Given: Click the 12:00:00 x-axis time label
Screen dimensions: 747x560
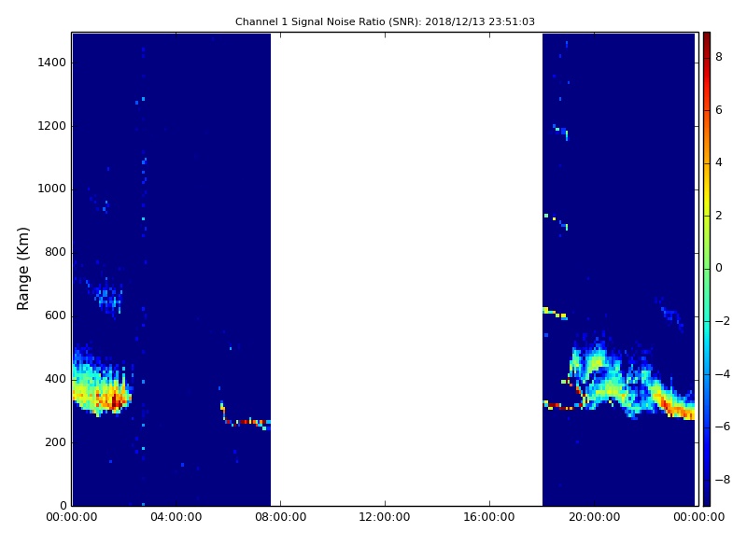Looking at the screenshot, I should pos(385,517).
